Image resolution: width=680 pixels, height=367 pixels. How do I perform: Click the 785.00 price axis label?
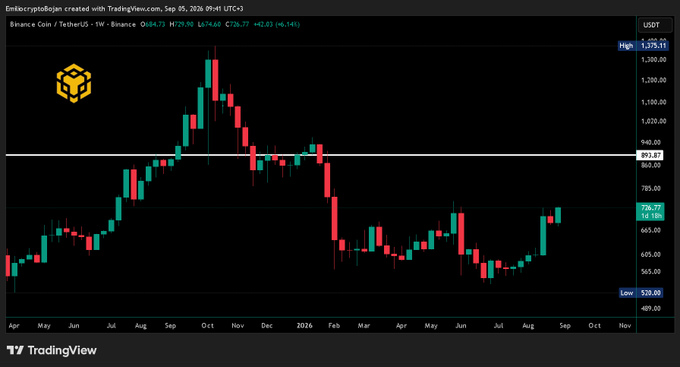[651, 188]
